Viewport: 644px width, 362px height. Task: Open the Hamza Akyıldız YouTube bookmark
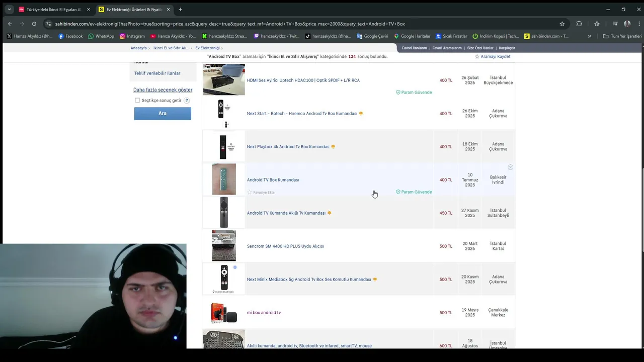point(173,36)
